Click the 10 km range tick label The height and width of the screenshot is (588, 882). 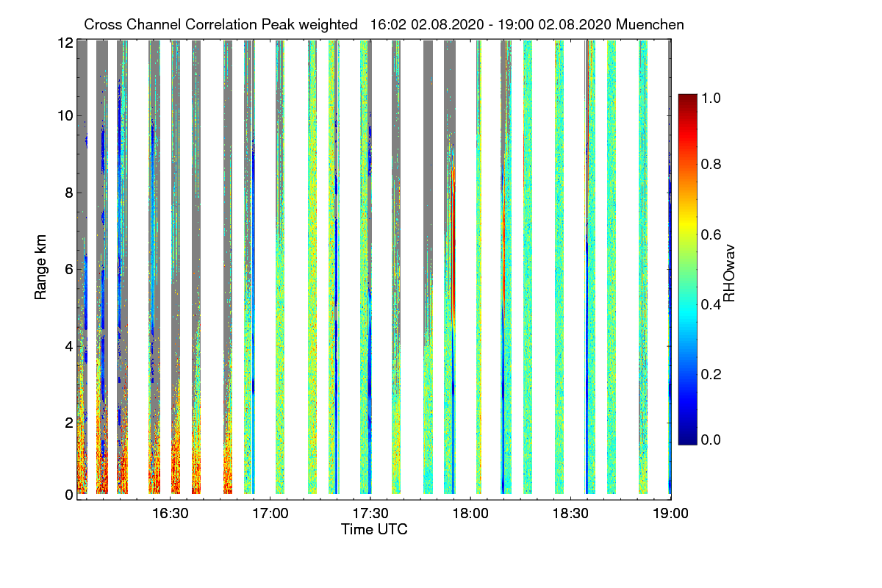65,116
